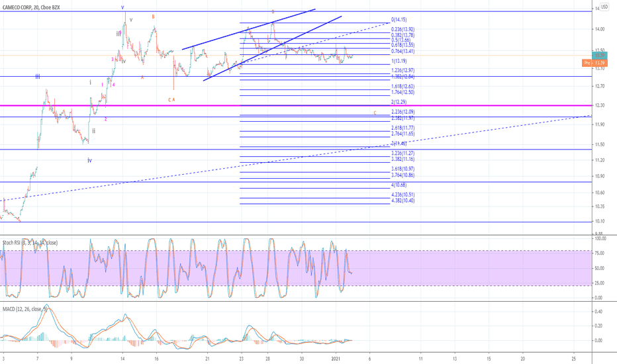617x364 pixels.
Task: Click the 25 date axis label
Action: click(574, 359)
